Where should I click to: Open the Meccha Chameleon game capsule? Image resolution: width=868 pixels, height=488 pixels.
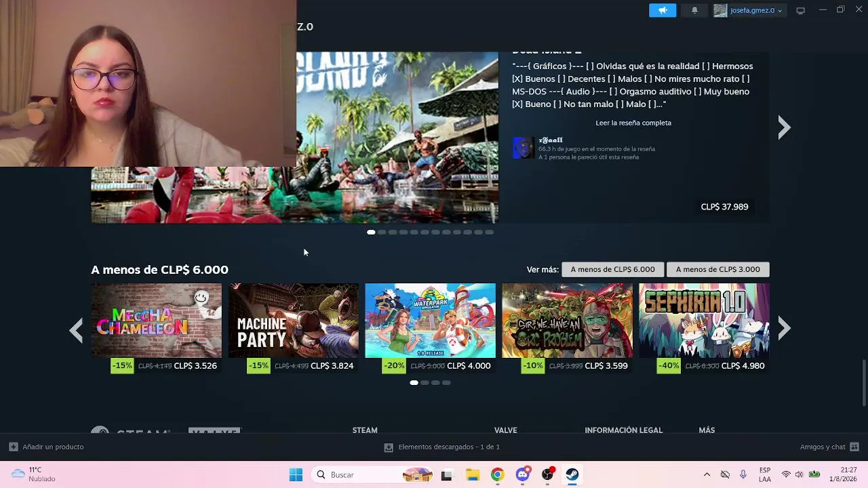point(157,321)
